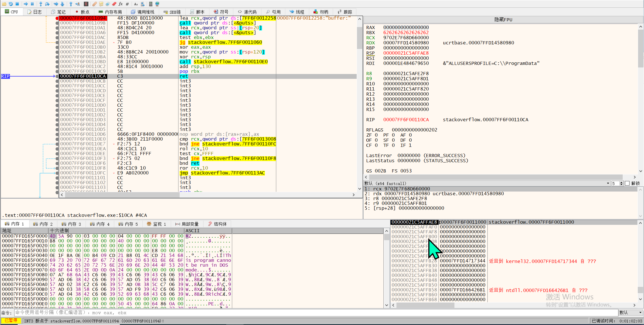The height and width of the screenshot is (325, 644).
Task: Click the 地址 column header in dump
Action: click(25, 231)
